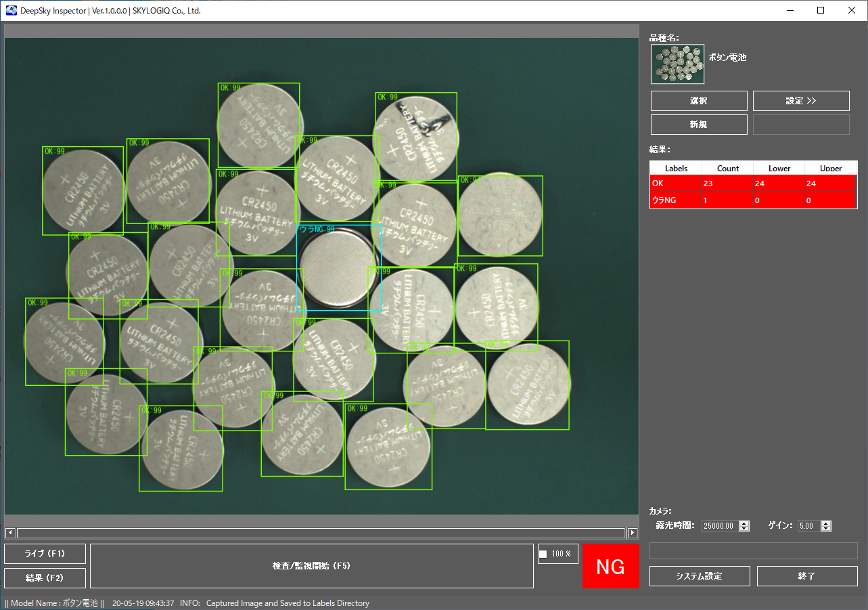Open システム設定 system settings
The width and height of the screenshot is (868, 610).
pyautogui.click(x=700, y=576)
